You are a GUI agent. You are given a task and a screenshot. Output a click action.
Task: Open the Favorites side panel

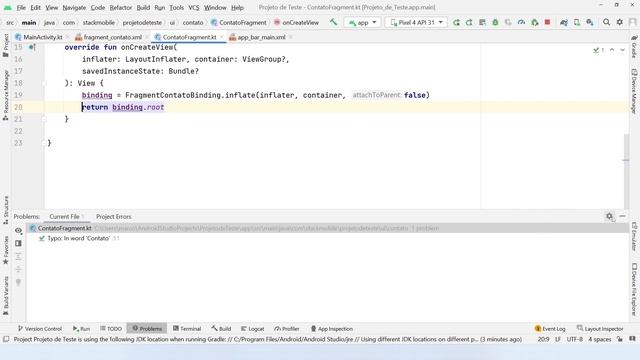click(x=6, y=250)
